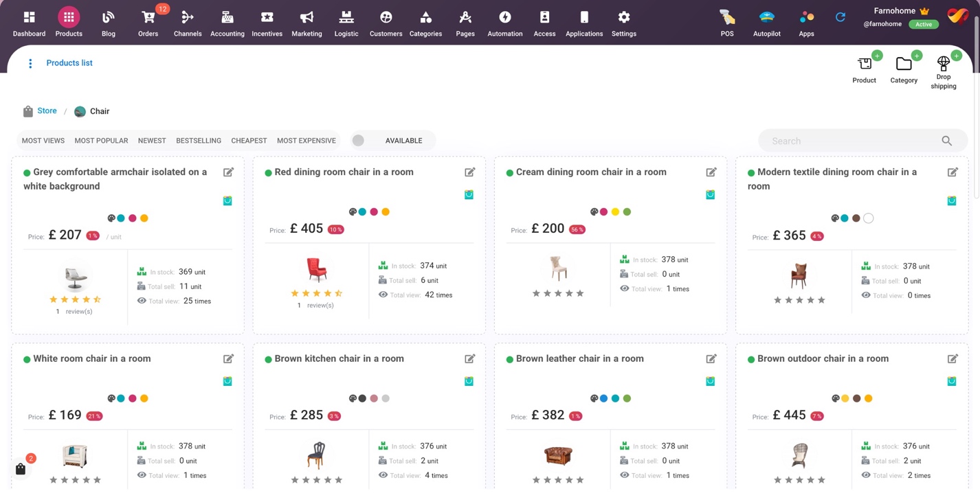Add a new Product
Viewport: 980px width, 493px height.
point(865,69)
